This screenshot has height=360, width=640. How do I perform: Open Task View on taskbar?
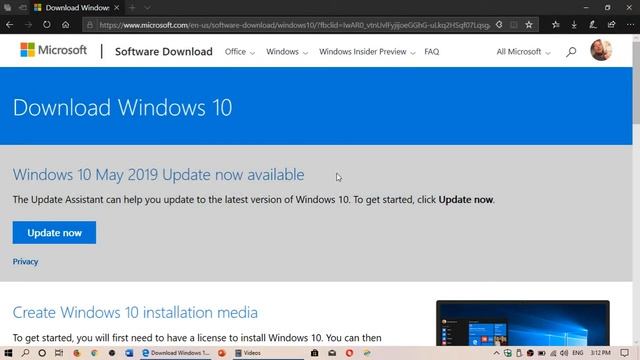(x=59, y=353)
